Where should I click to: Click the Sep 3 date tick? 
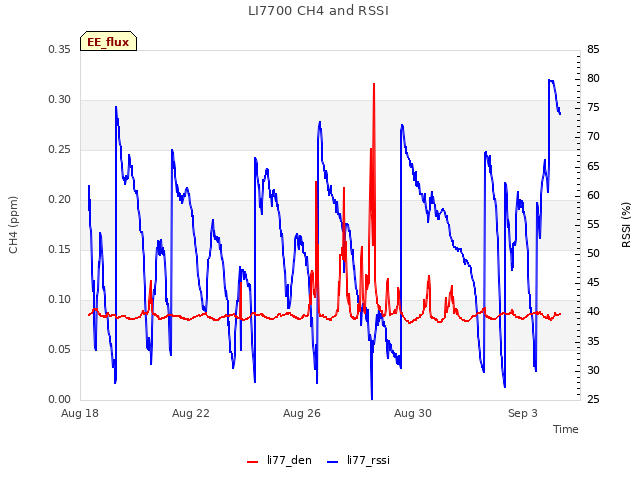(x=522, y=413)
